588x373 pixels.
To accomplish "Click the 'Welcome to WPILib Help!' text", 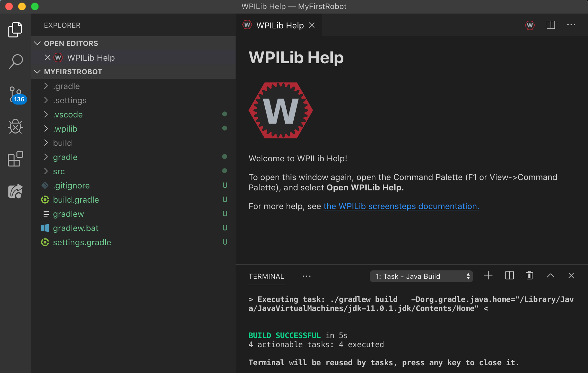I will click(298, 158).
